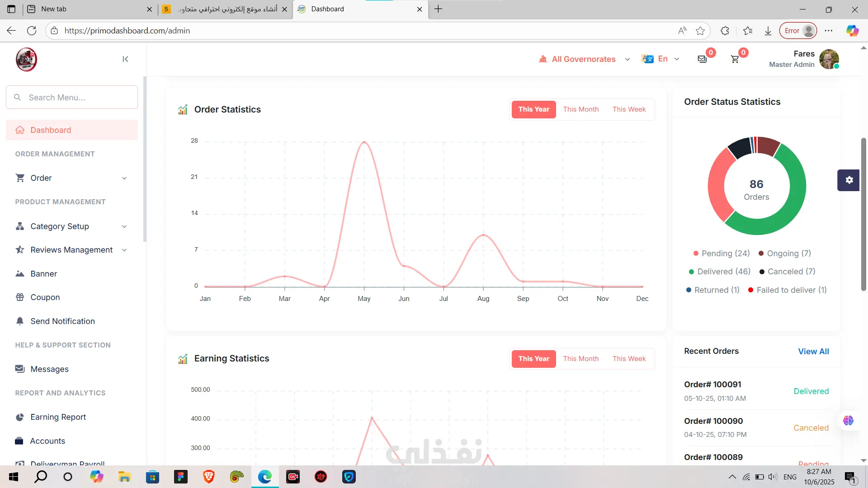Open the shopping cart icon in header
The height and width of the screenshot is (488, 868).
click(x=735, y=59)
